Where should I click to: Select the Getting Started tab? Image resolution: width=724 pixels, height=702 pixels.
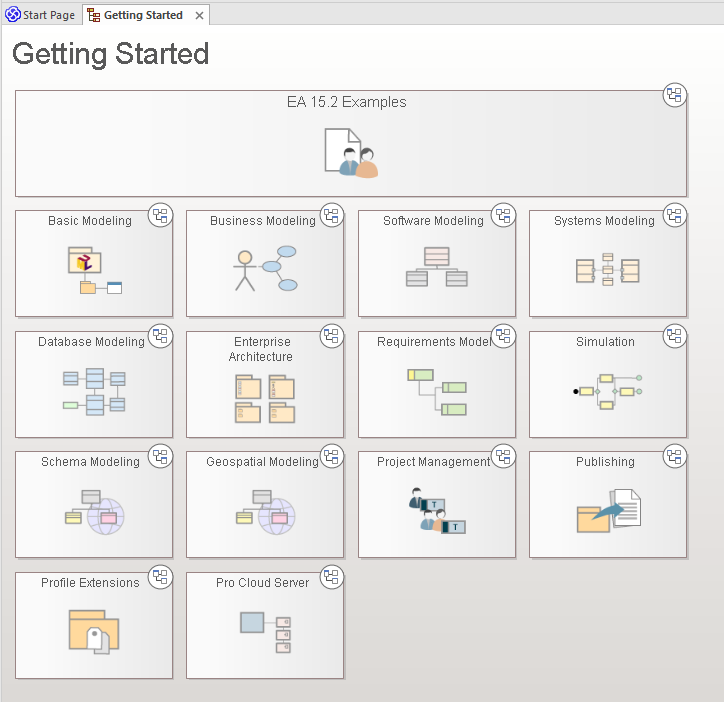[143, 15]
